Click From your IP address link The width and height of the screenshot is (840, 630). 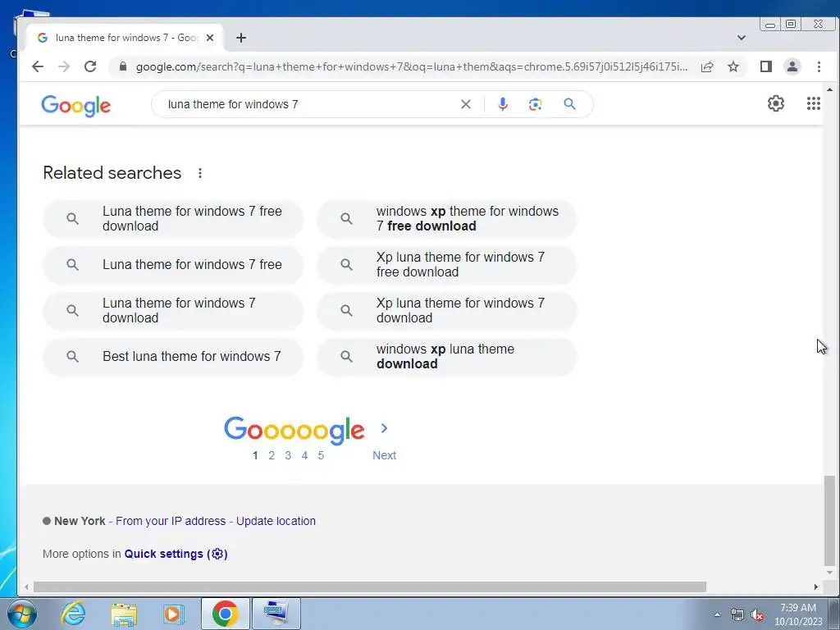[171, 521]
